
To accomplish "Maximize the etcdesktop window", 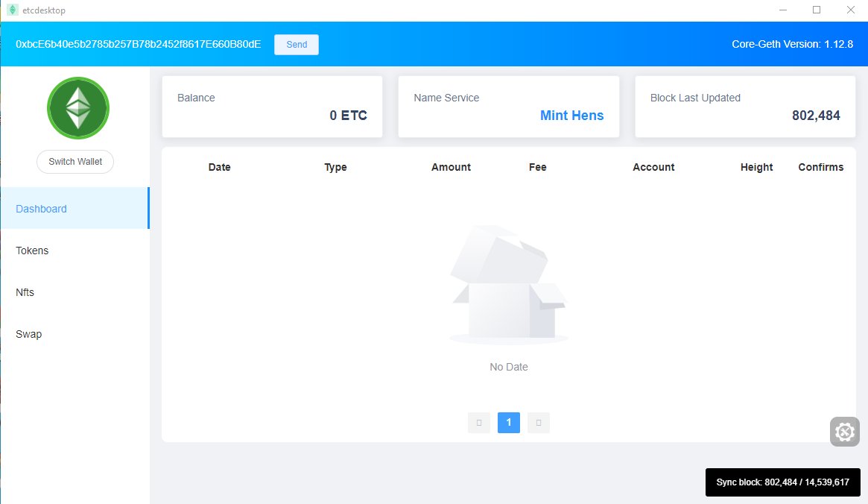I will [x=817, y=10].
